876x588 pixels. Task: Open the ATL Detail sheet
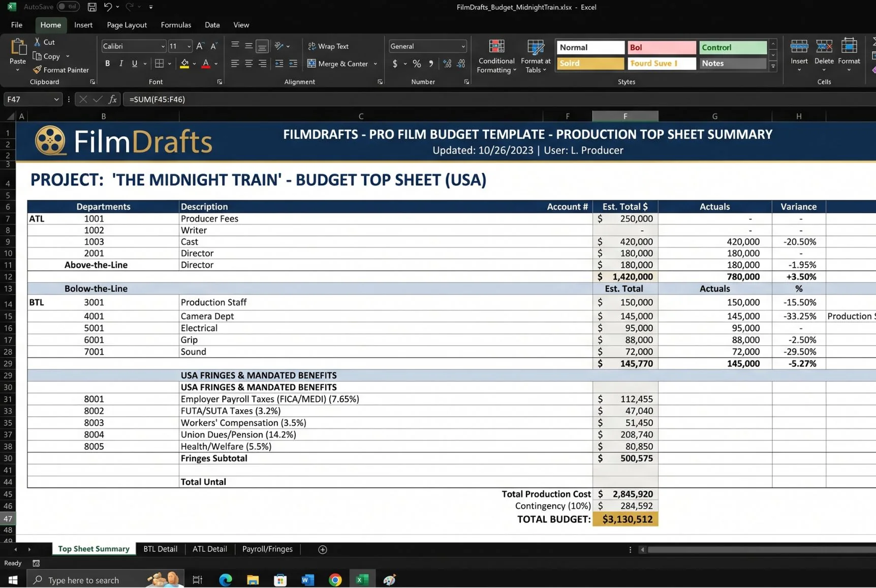click(x=209, y=549)
